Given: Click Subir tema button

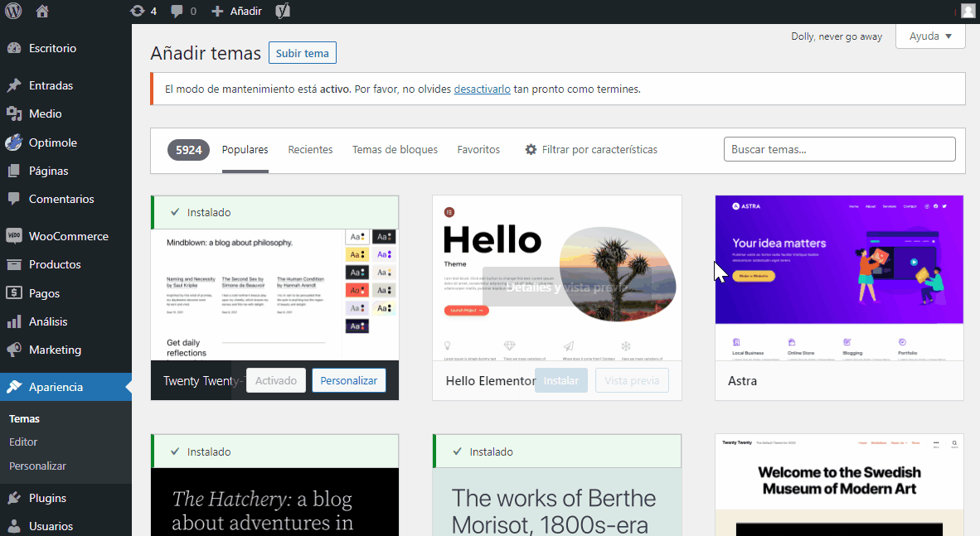Looking at the screenshot, I should click(303, 53).
